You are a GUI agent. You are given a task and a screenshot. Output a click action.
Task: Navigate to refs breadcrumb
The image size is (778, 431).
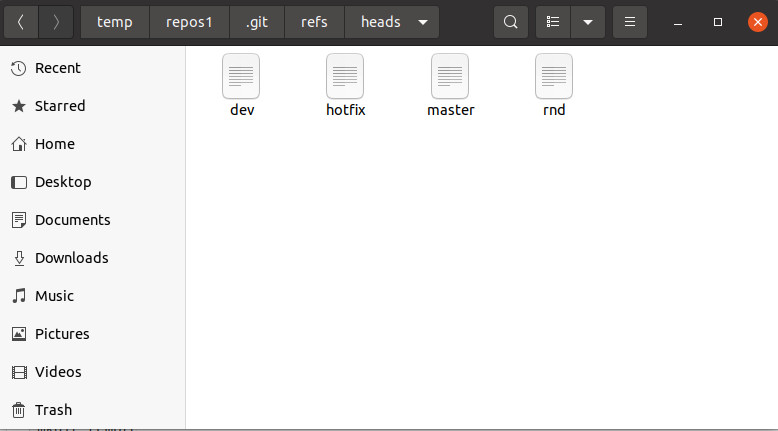(314, 22)
